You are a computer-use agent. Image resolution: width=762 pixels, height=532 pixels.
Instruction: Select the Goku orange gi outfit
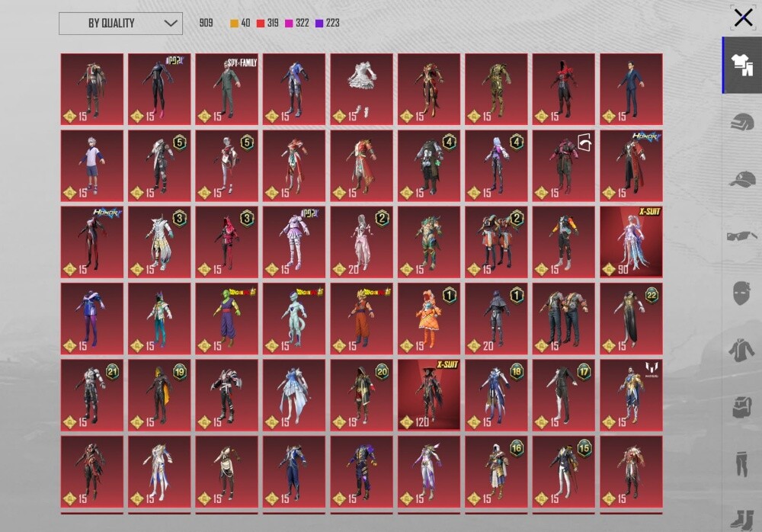click(x=361, y=319)
